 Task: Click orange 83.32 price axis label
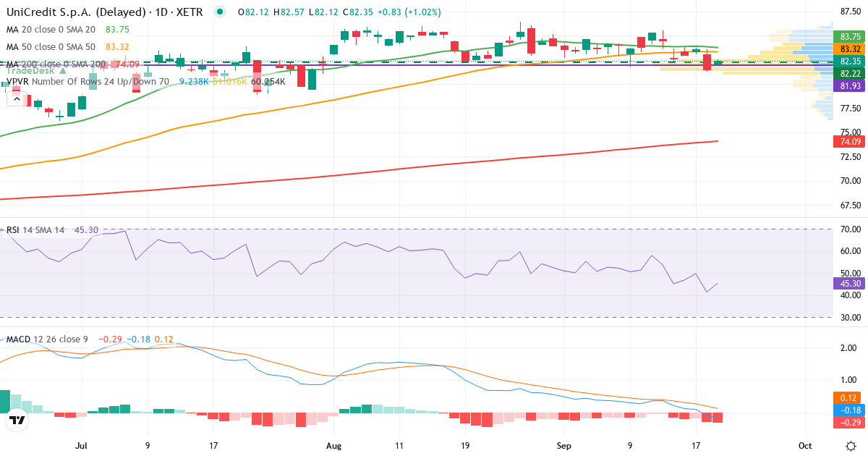tap(850, 48)
